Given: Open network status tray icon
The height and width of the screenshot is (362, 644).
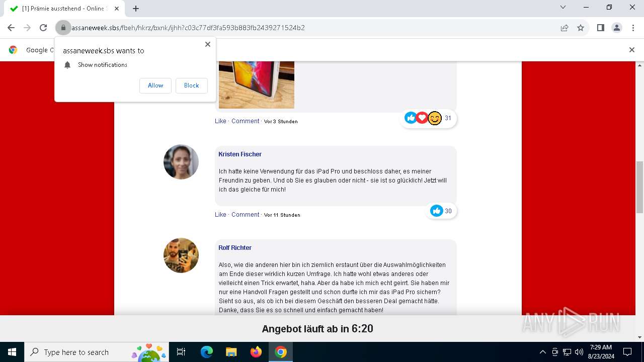Looking at the screenshot, I should (x=567, y=352).
